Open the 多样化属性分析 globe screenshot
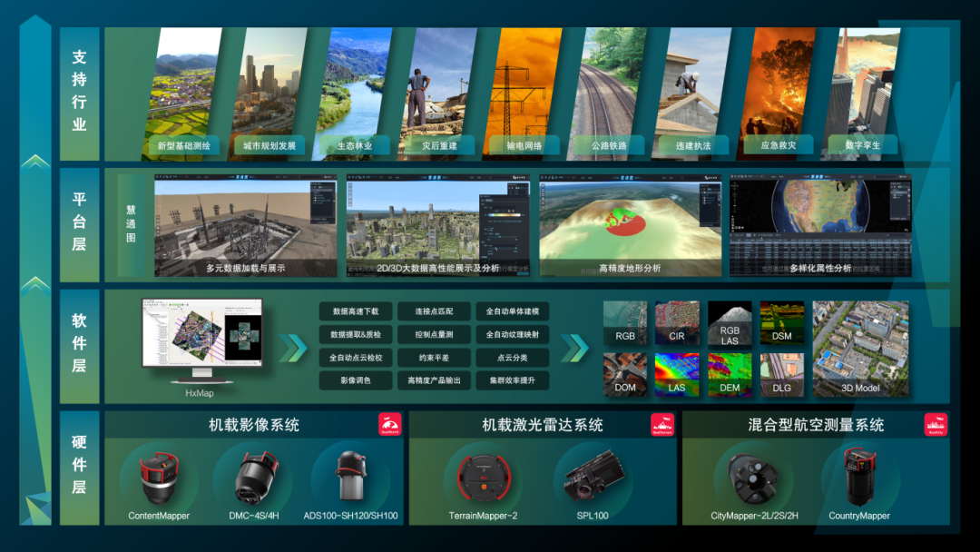 pyautogui.click(x=820, y=226)
